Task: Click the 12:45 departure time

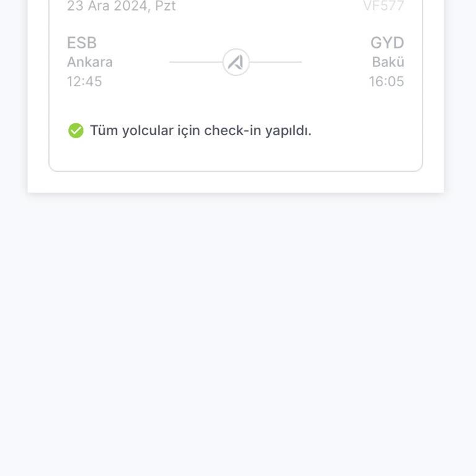Action: click(x=84, y=81)
